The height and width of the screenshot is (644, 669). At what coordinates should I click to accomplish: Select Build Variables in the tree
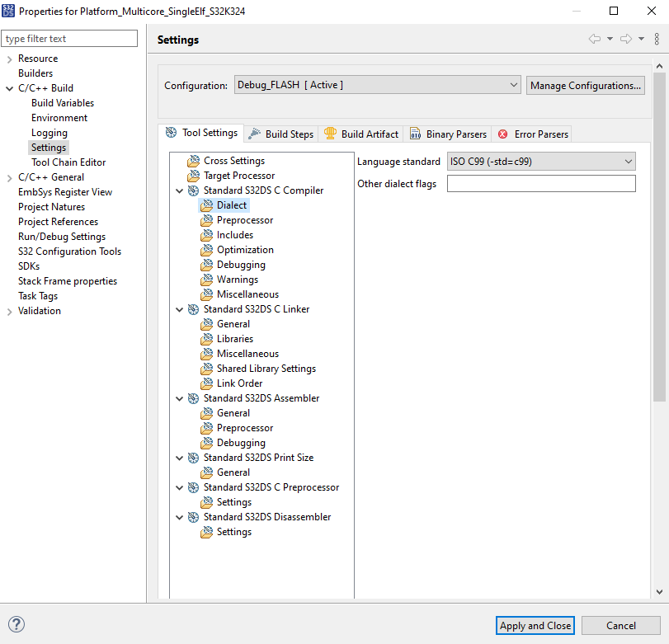[63, 103]
